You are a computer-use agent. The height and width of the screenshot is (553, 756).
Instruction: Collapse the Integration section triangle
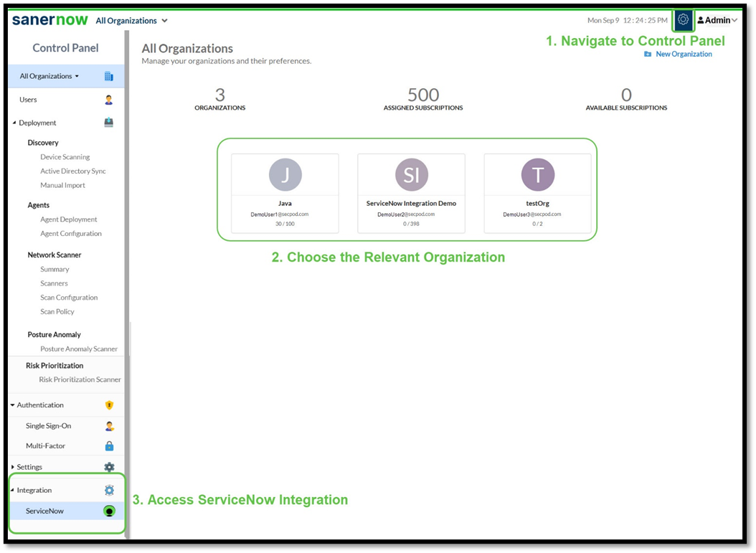(x=12, y=490)
